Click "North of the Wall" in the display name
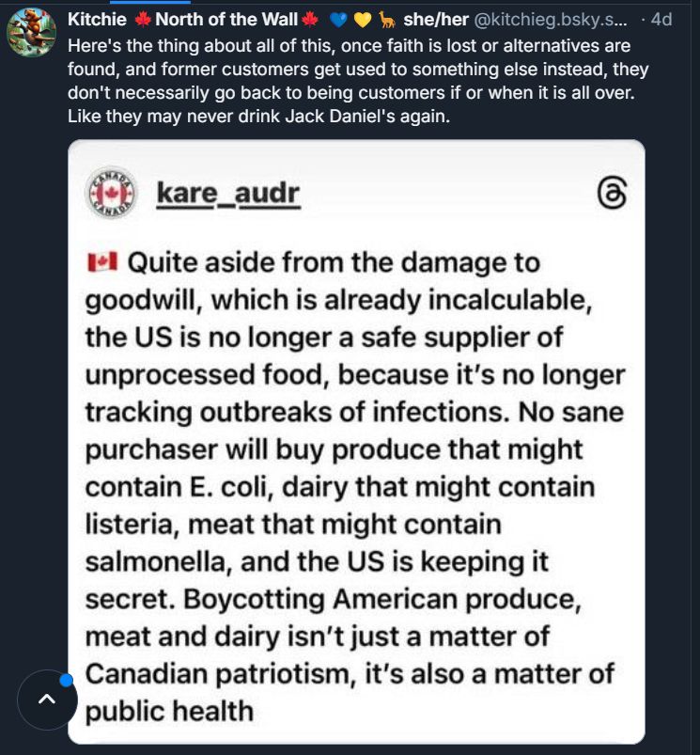Screen dimensions: 700x755 pos(226,20)
